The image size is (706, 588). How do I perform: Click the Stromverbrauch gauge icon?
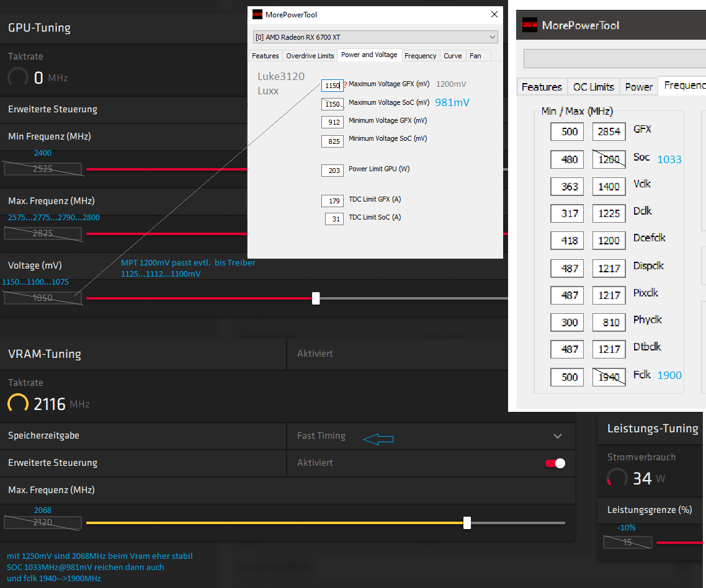[617, 478]
